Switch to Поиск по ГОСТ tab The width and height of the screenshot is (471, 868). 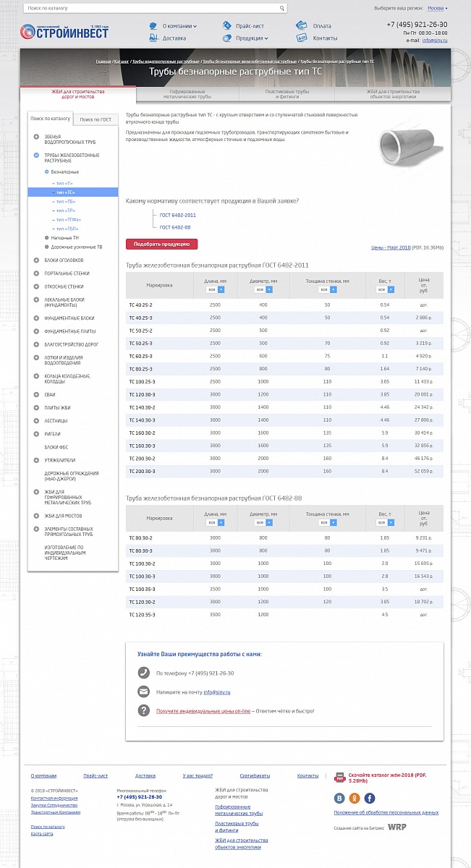[96, 119]
